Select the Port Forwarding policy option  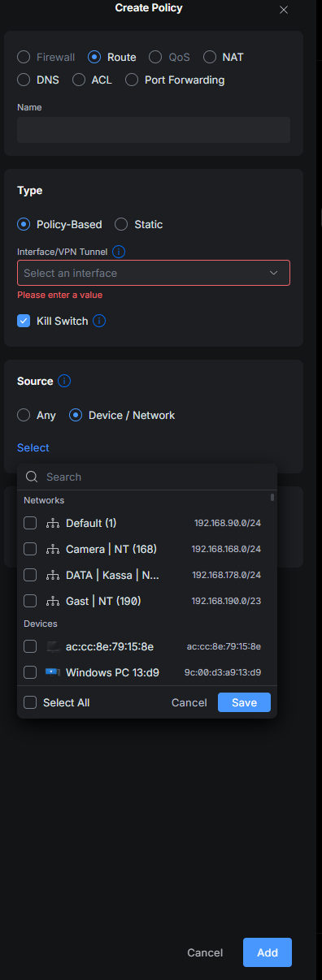[132, 80]
